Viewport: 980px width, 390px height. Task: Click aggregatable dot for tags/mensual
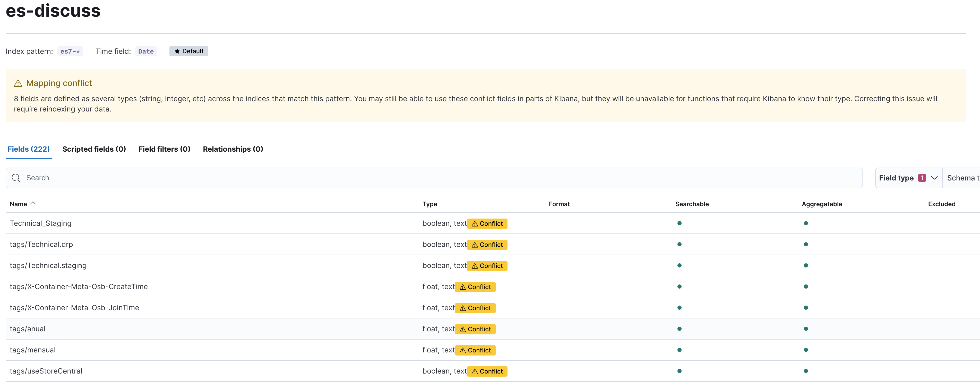(805, 350)
